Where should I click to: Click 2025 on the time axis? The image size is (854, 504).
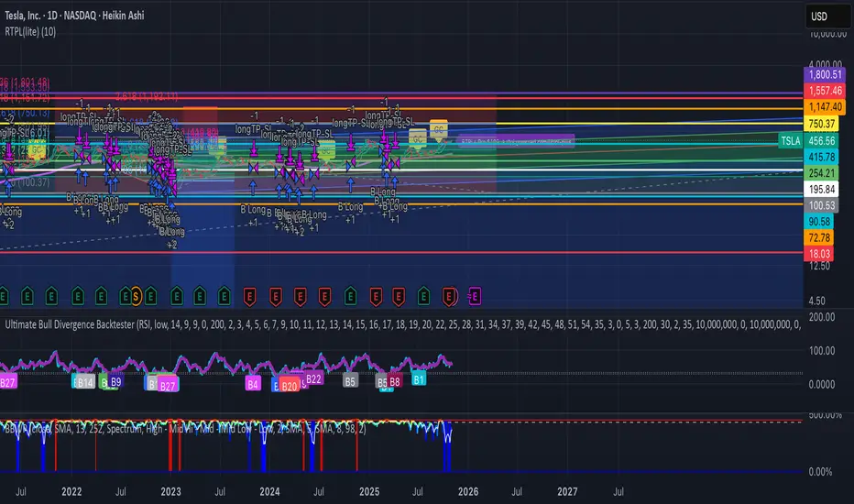369,491
